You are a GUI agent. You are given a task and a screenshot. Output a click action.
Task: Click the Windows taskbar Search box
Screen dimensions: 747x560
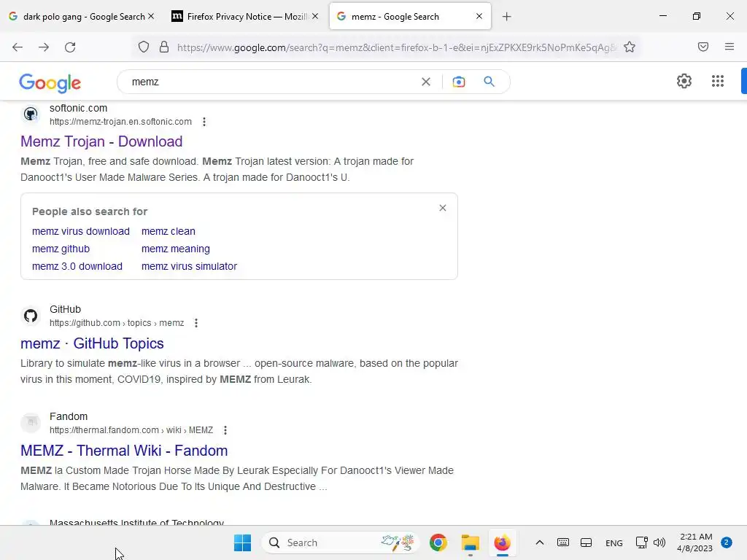[x=340, y=542]
